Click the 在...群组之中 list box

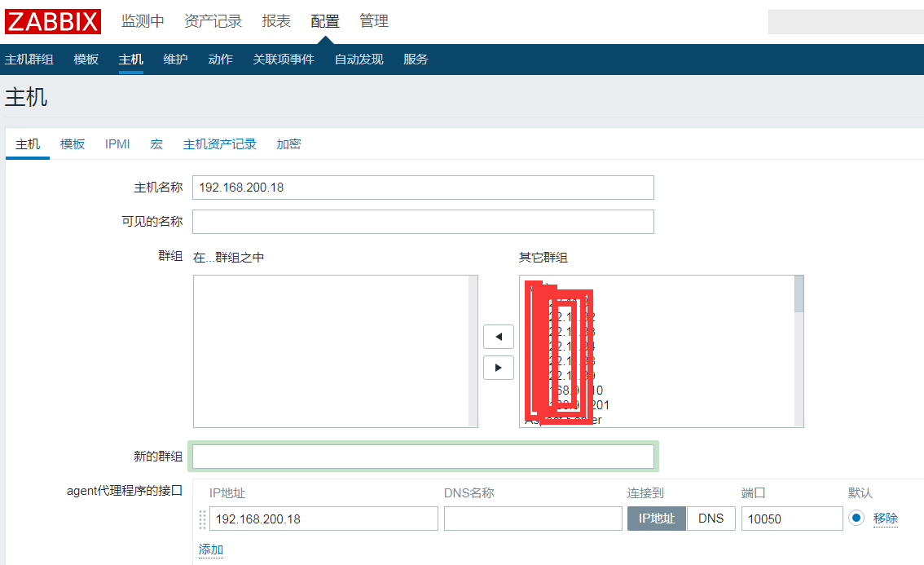coord(336,351)
